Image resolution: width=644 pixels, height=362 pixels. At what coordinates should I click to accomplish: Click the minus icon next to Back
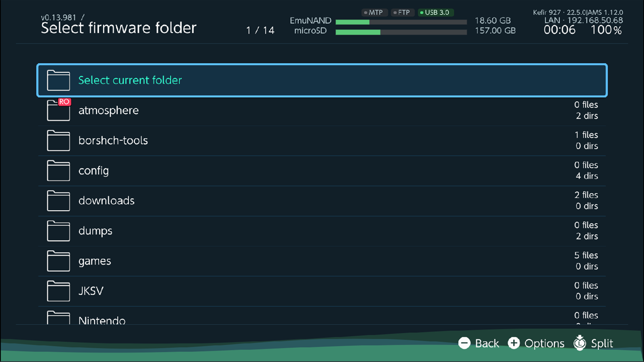point(464,343)
